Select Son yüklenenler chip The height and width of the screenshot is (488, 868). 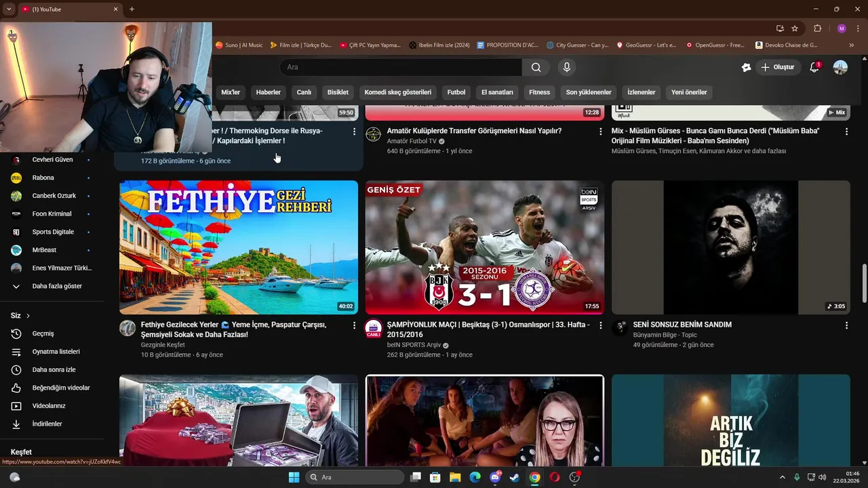tap(589, 92)
